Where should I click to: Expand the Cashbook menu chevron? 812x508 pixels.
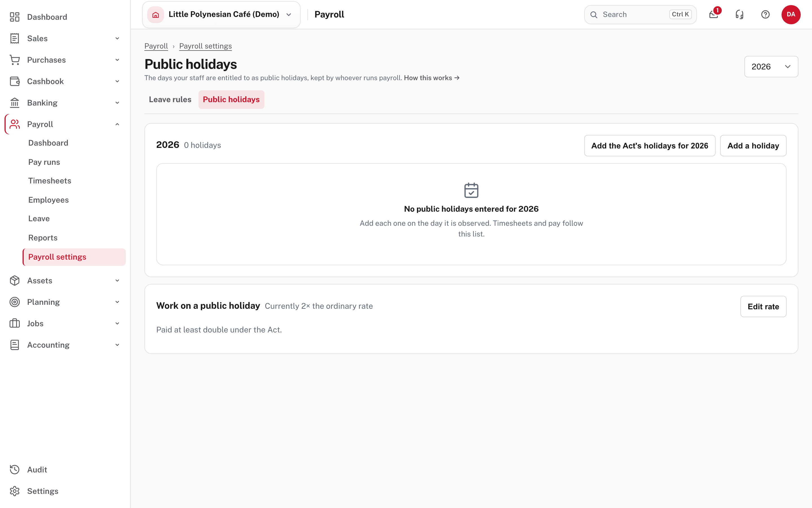pyautogui.click(x=118, y=81)
